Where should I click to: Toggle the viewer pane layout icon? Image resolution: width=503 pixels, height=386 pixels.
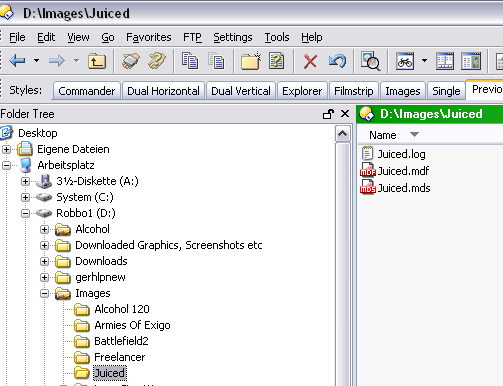471,61
